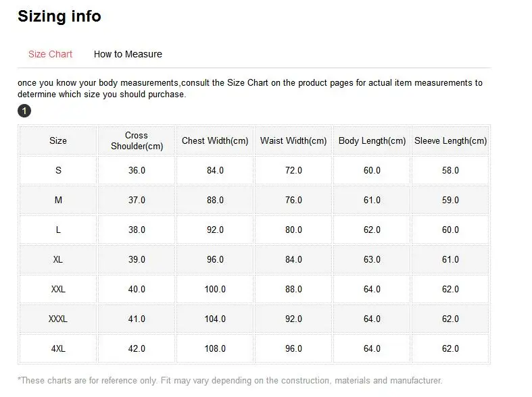Click the 108.0 chest width cell
532x397 pixels.
pos(215,348)
